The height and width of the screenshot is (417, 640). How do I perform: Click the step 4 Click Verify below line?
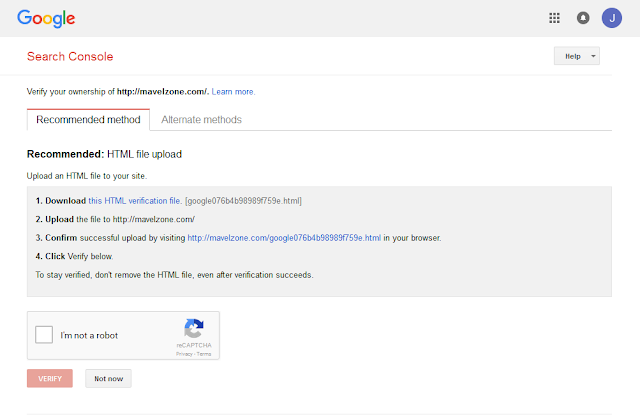coord(74,256)
